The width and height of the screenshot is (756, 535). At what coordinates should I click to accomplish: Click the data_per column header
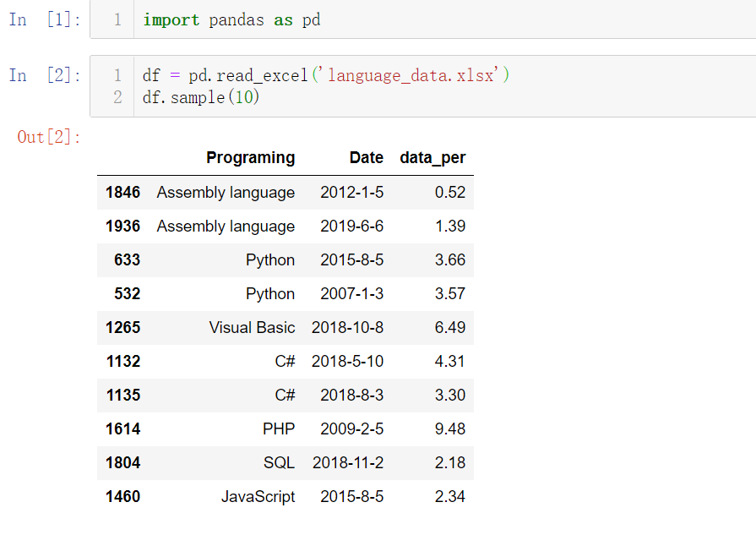(x=432, y=158)
